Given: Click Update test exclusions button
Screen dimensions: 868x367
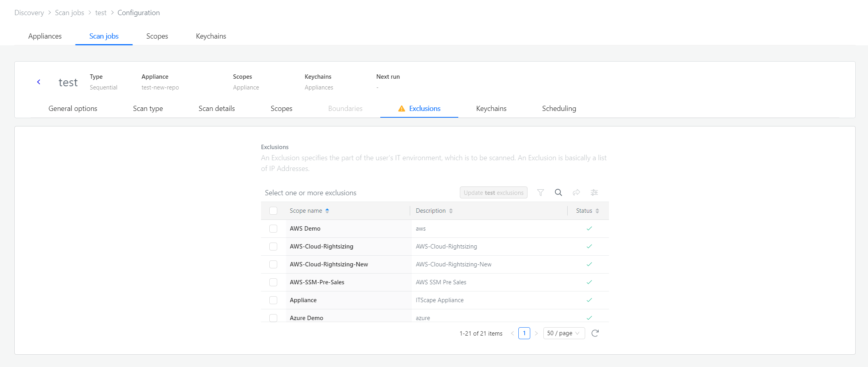Looking at the screenshot, I should tap(493, 192).
